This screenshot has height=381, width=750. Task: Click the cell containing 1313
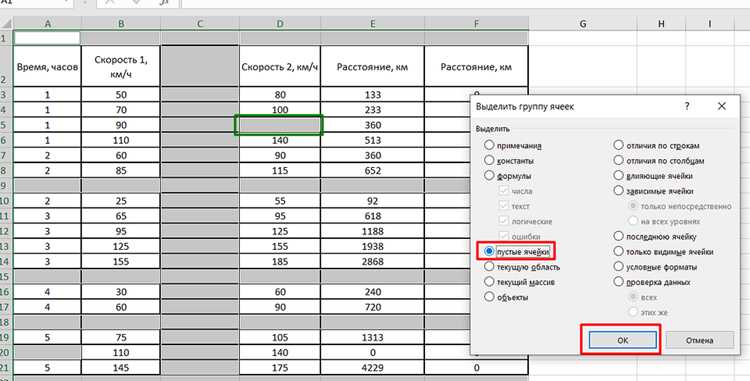pyautogui.click(x=372, y=337)
